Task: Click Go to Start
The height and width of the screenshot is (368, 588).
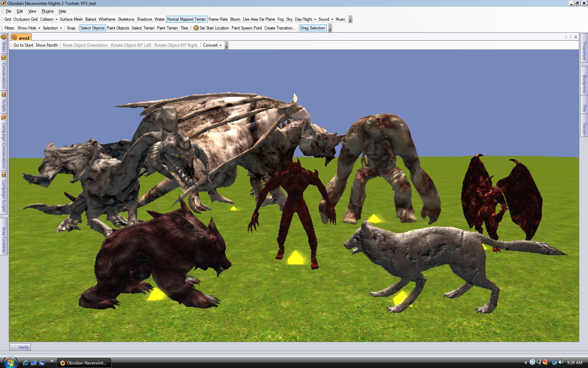Action: [23, 45]
